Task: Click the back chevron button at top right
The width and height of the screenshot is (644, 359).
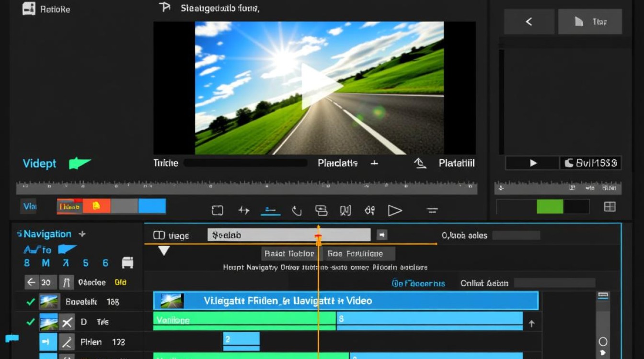Action: (529, 22)
